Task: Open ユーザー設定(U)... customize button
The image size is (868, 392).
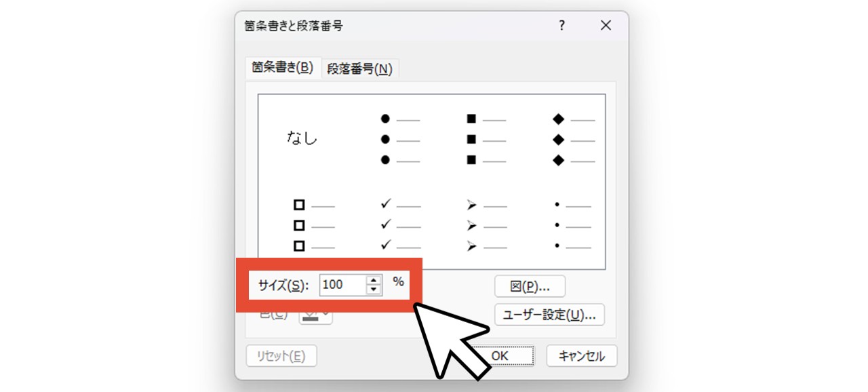Action: (x=549, y=315)
